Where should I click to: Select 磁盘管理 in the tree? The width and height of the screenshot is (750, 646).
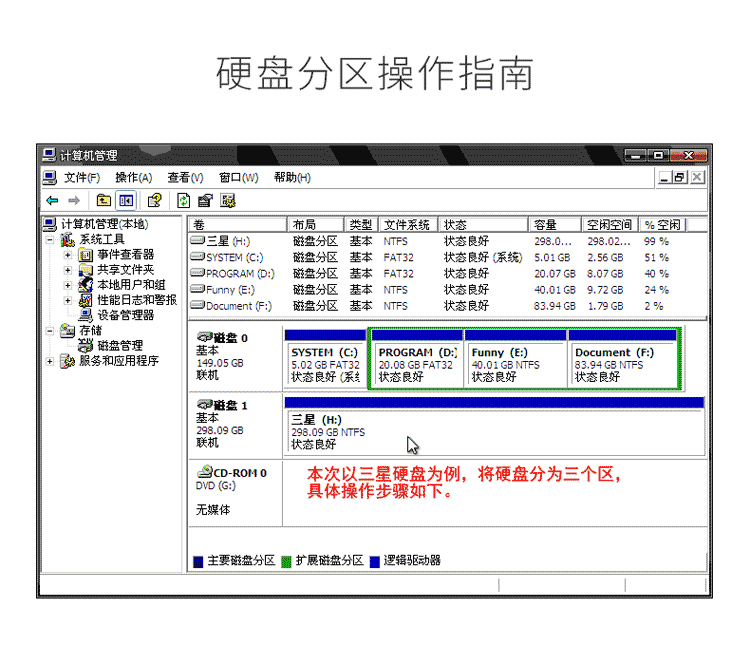120,345
